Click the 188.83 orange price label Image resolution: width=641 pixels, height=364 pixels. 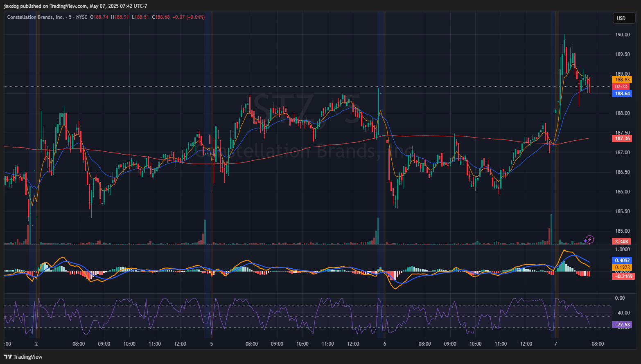pos(622,80)
